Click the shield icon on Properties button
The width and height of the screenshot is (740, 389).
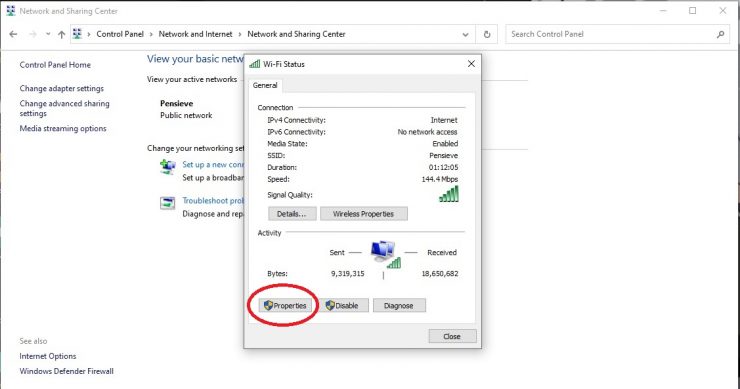tap(268, 305)
